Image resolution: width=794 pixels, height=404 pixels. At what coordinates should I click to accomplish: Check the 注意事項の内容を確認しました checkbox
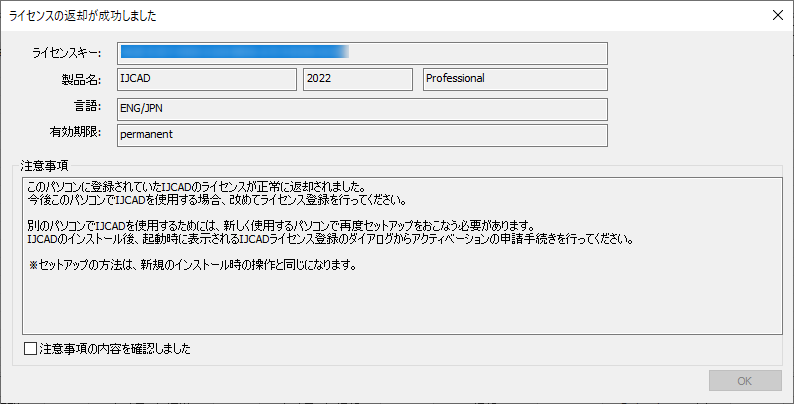tap(30, 348)
